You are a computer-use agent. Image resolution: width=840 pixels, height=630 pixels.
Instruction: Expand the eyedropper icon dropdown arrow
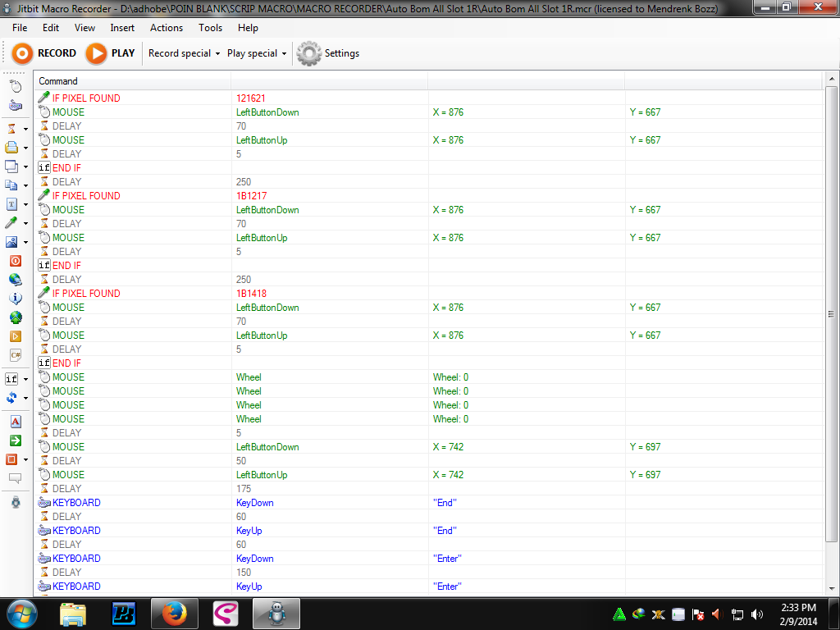pos(25,223)
